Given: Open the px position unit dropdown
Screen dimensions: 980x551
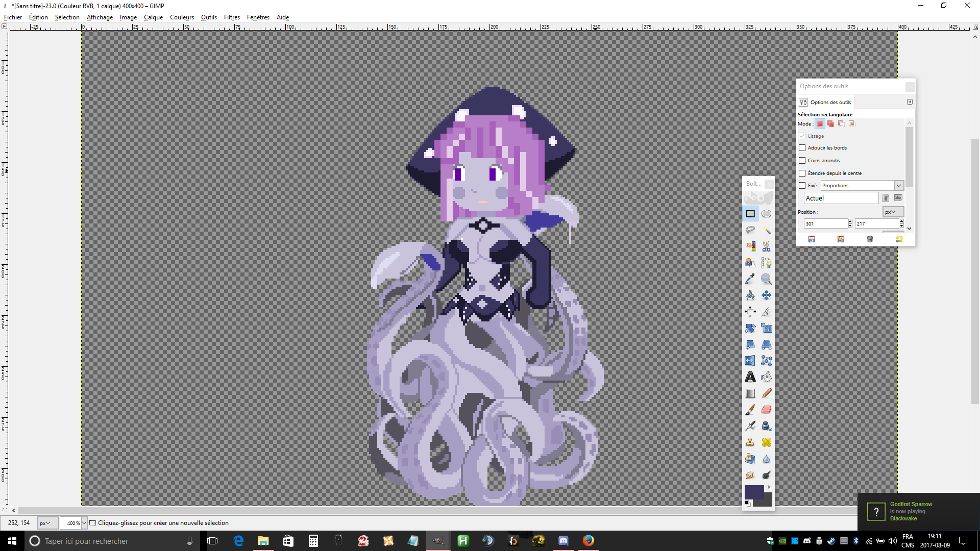Looking at the screenshot, I should pos(893,212).
